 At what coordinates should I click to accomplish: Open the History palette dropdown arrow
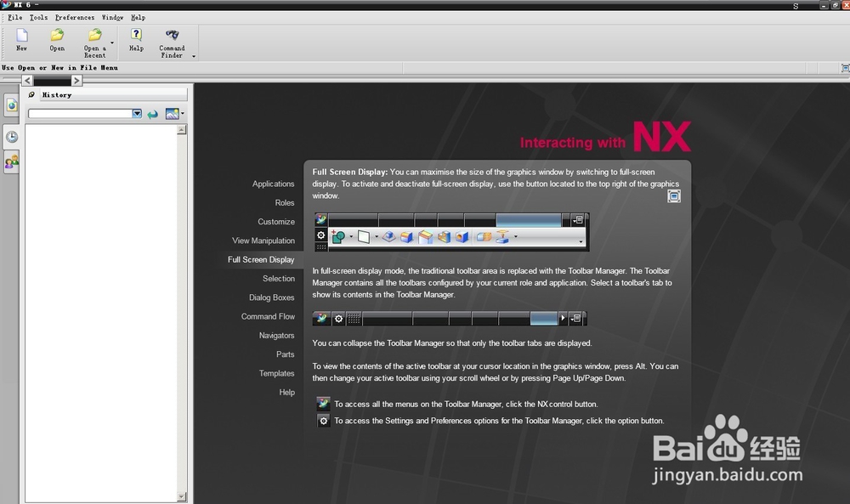[137, 113]
